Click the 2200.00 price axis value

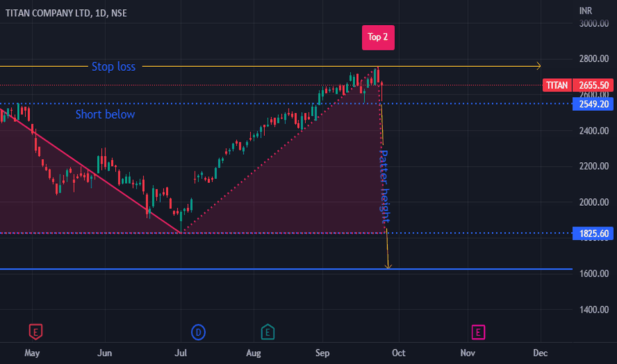(x=594, y=166)
